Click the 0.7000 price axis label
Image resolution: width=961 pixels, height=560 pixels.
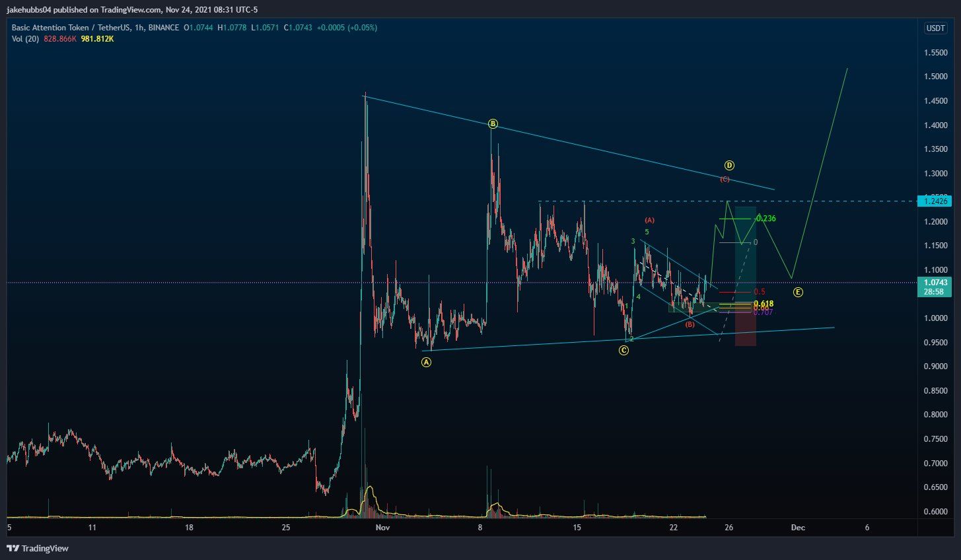pos(935,464)
